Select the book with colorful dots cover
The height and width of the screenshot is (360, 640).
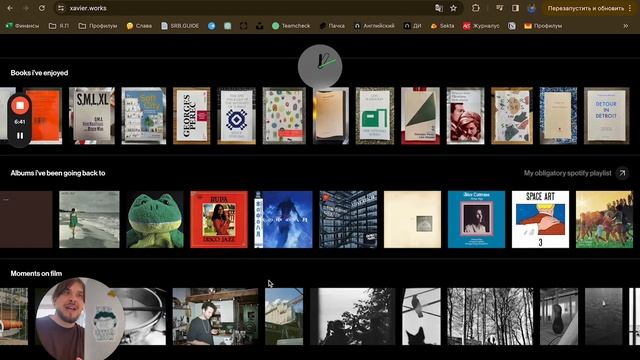[x=284, y=116]
